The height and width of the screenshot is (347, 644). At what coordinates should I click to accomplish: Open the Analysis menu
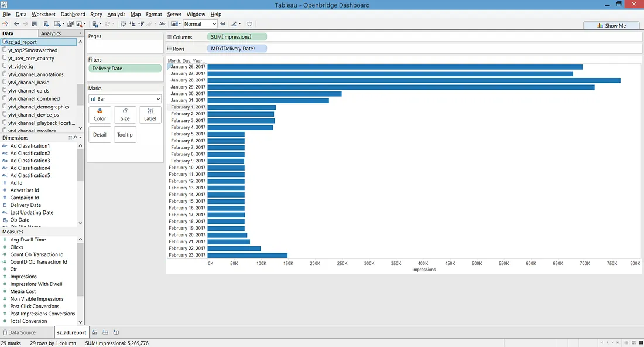[117, 14]
